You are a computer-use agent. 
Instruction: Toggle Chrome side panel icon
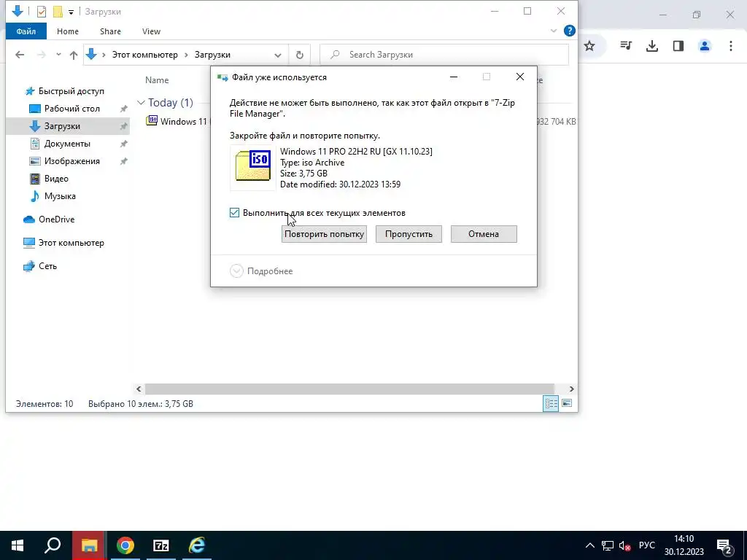tap(678, 46)
